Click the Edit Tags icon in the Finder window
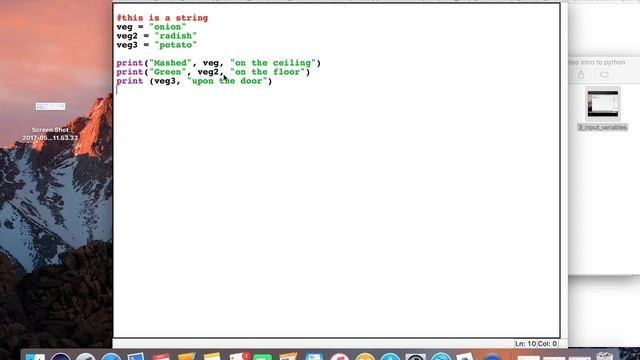This screenshot has width=640, height=360. click(x=604, y=75)
